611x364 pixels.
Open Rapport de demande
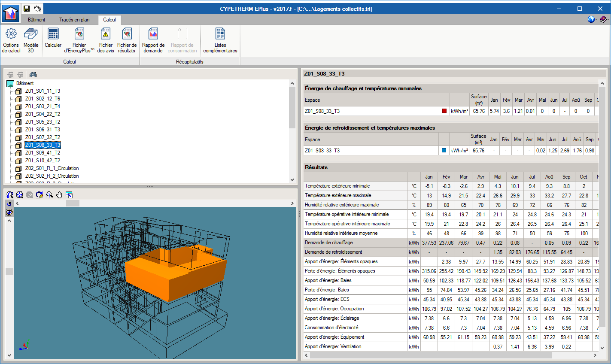[x=153, y=40]
